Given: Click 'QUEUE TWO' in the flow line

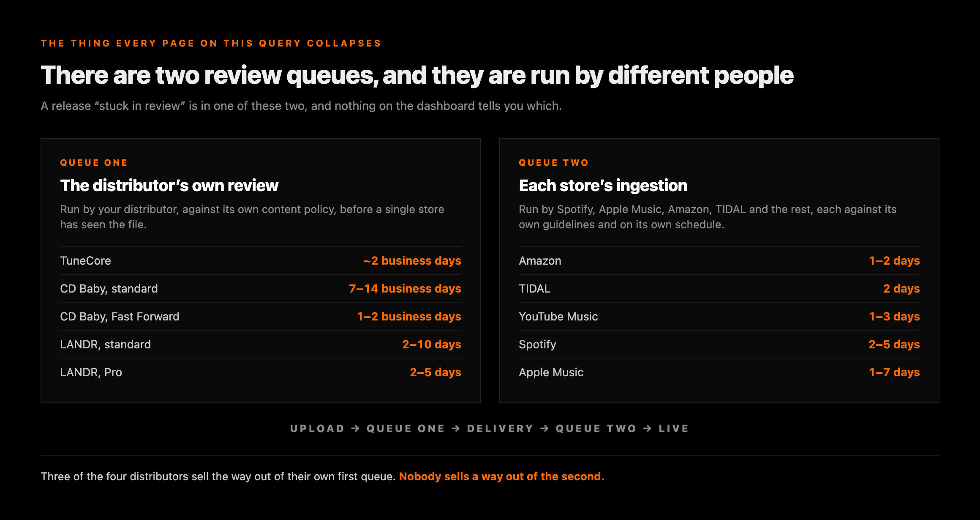Looking at the screenshot, I should click(596, 429).
